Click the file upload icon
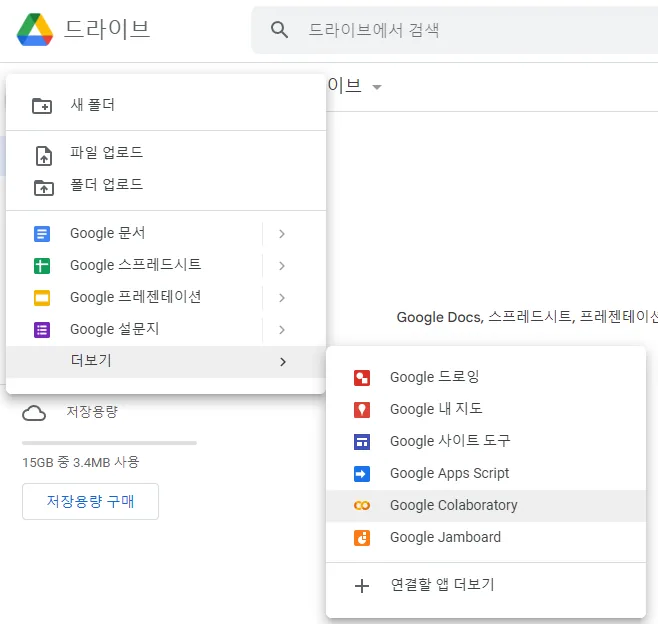658x624 pixels. [44, 156]
